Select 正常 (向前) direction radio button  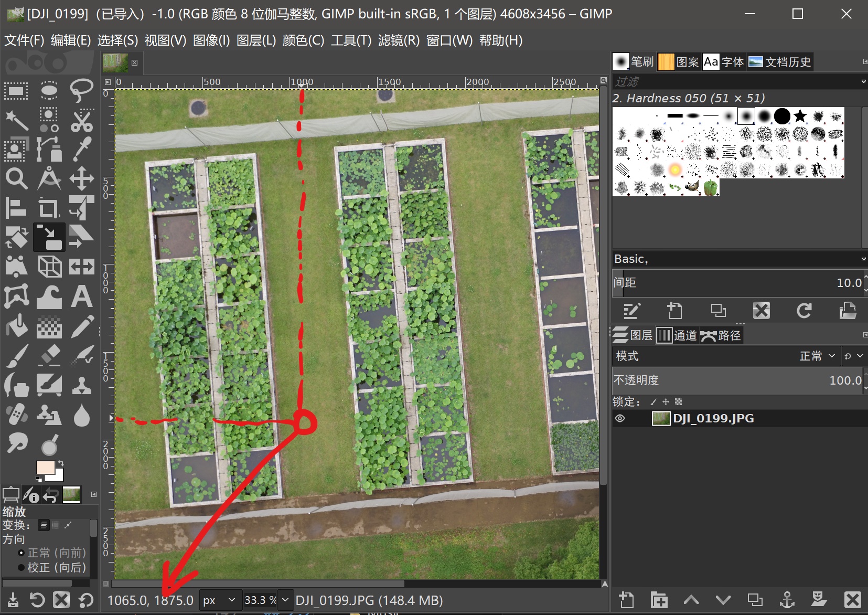click(x=22, y=553)
